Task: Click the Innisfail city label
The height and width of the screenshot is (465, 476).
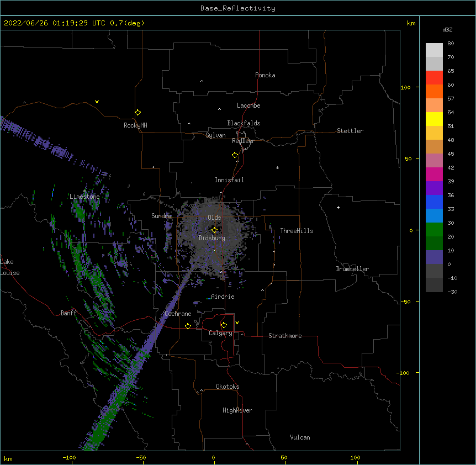Action: coord(229,180)
